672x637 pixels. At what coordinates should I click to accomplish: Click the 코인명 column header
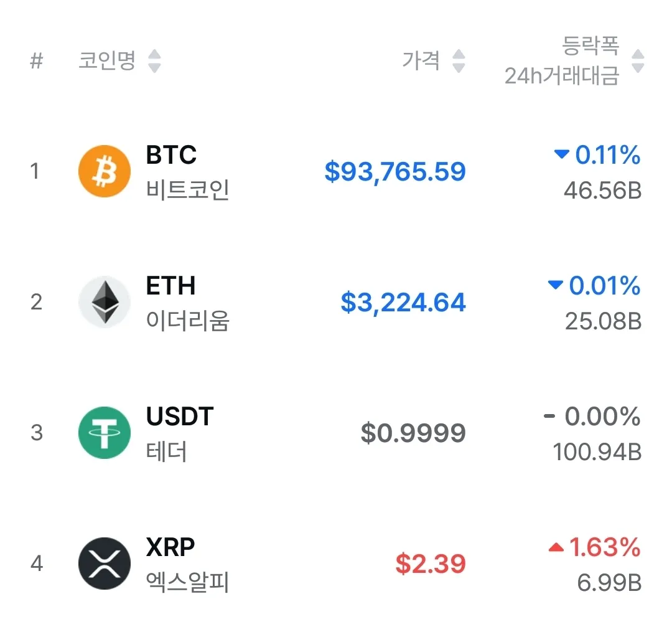coord(107,61)
